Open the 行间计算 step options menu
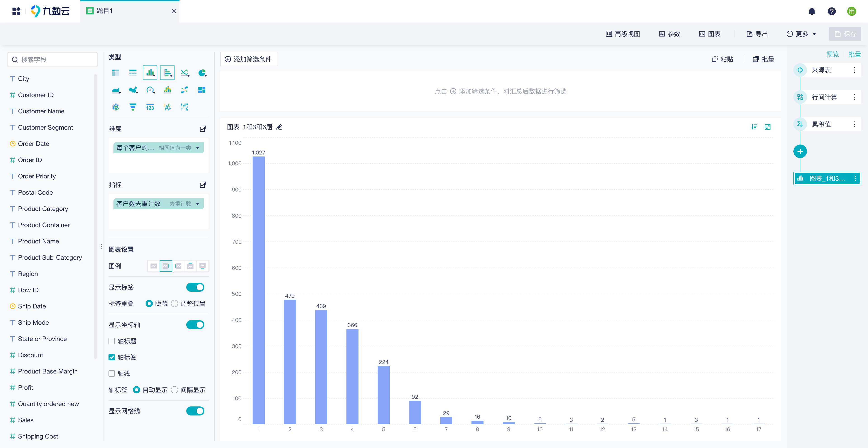 tap(854, 97)
